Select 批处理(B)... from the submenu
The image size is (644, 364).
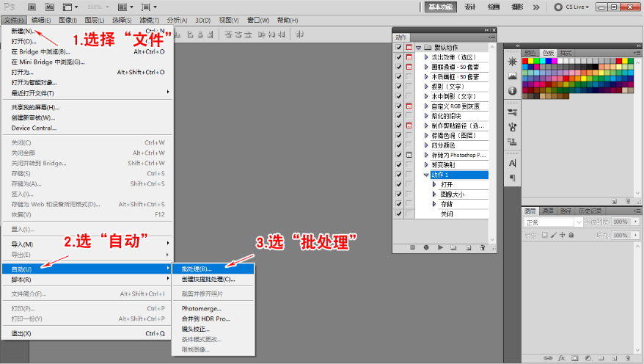coord(197,269)
